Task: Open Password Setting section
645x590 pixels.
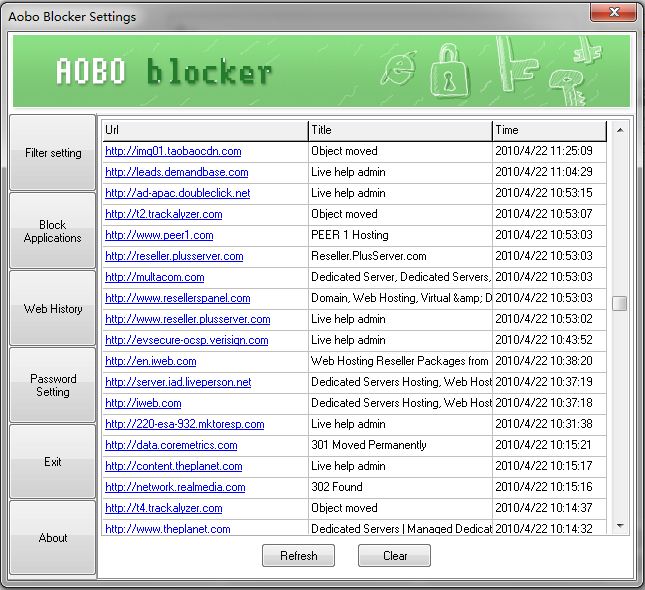Action: tap(53, 385)
